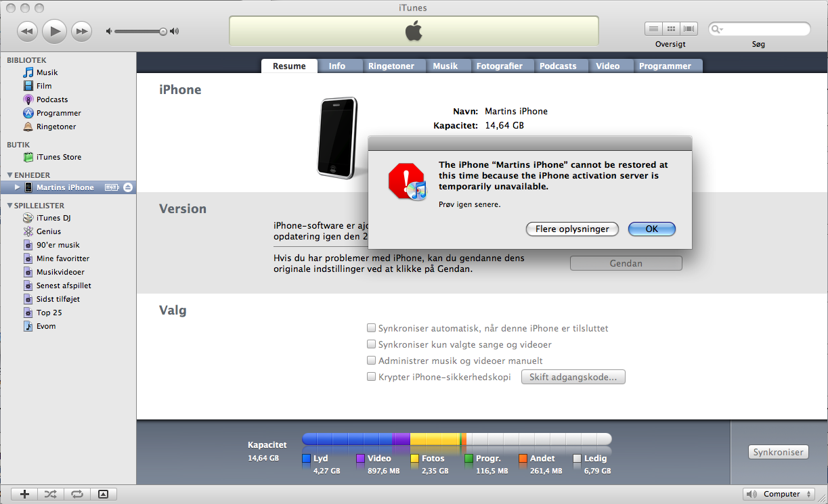Click the volume speaker low icon
The image size is (828, 504).
click(x=109, y=31)
